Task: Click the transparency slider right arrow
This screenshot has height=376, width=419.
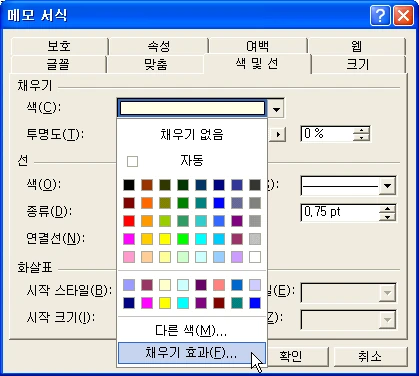Action: 278,135
